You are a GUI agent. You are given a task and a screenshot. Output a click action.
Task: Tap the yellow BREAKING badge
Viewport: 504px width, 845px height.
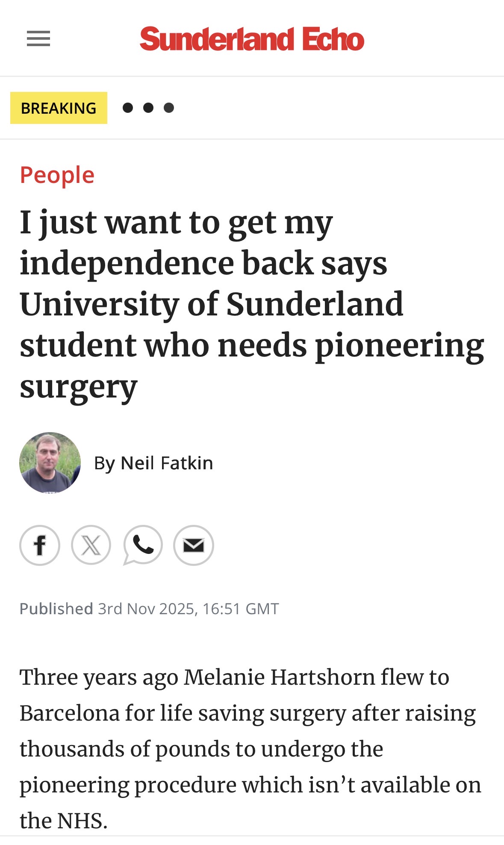(59, 108)
